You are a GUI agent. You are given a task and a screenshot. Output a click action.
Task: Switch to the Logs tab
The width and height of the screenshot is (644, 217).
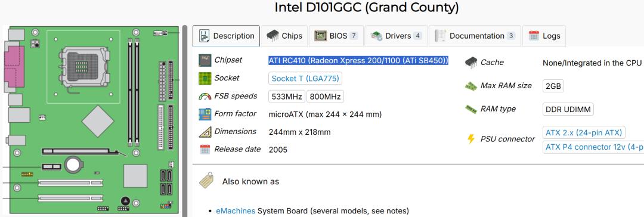[x=544, y=36]
